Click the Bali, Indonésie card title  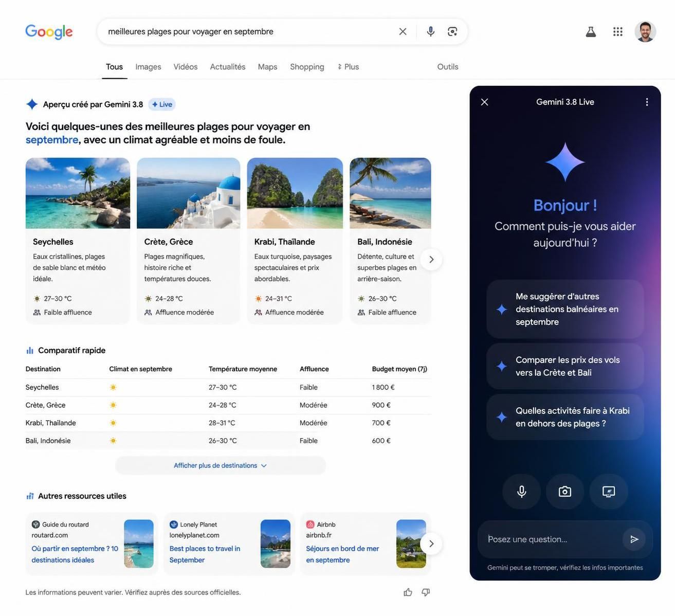point(385,242)
